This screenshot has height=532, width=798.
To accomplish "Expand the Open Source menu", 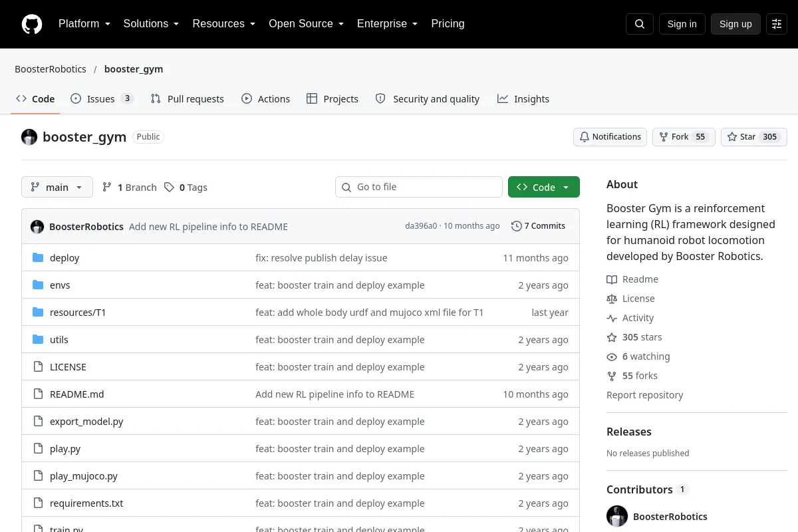I will pyautogui.click(x=306, y=24).
